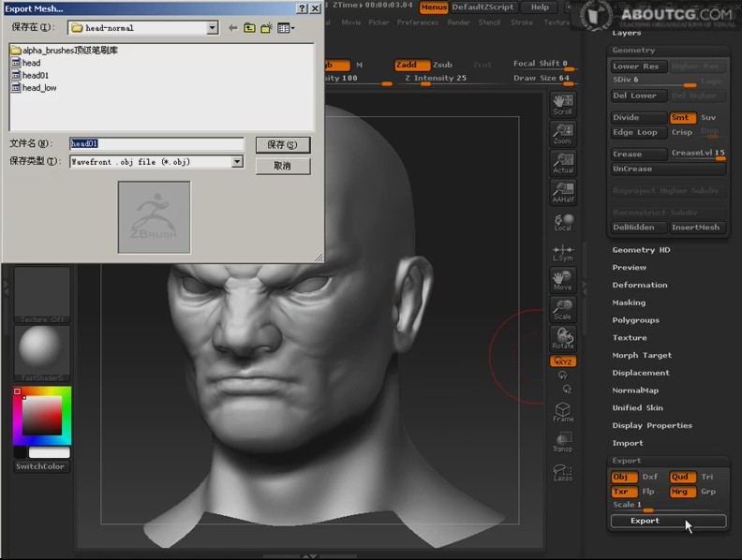Click Del Lower button
The image size is (742, 560).
(x=639, y=96)
